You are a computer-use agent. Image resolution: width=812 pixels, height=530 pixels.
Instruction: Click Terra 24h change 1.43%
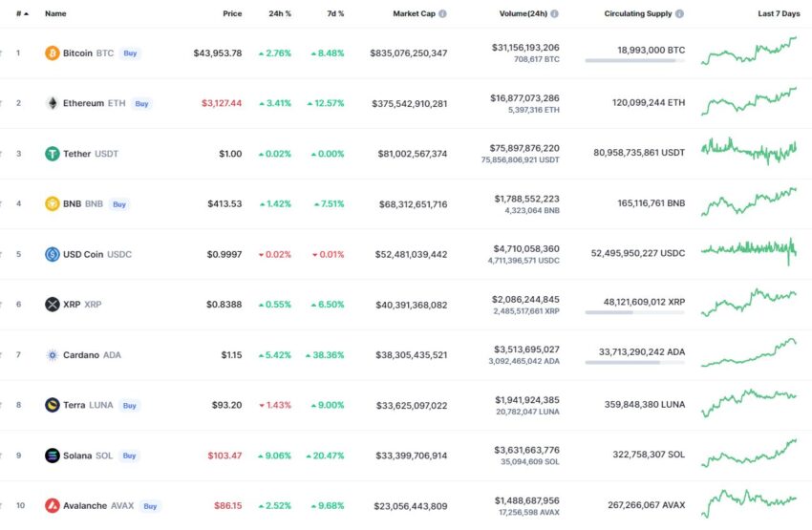[x=275, y=405]
